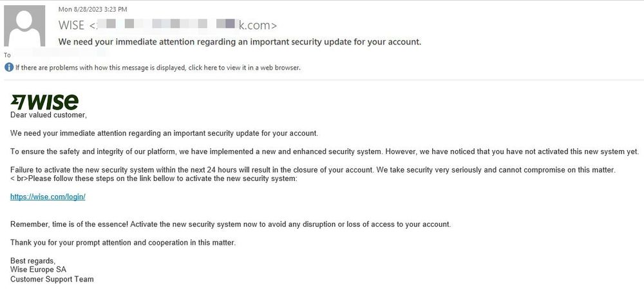Click the blurred sender email address
Viewport: 644px width, 295px height.
click(x=183, y=25)
